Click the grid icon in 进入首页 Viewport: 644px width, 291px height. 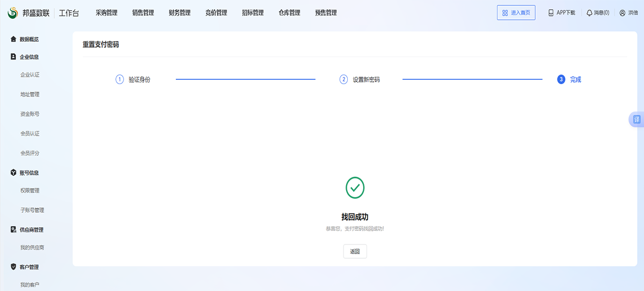point(505,13)
